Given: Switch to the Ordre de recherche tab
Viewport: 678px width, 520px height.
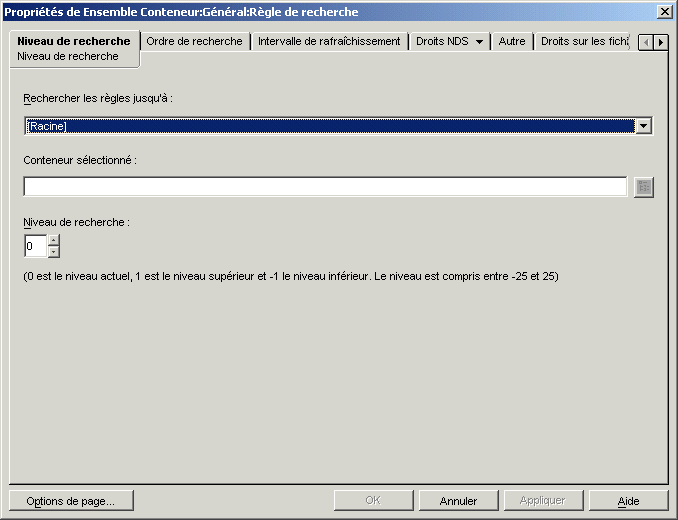Looking at the screenshot, I should 194,41.
